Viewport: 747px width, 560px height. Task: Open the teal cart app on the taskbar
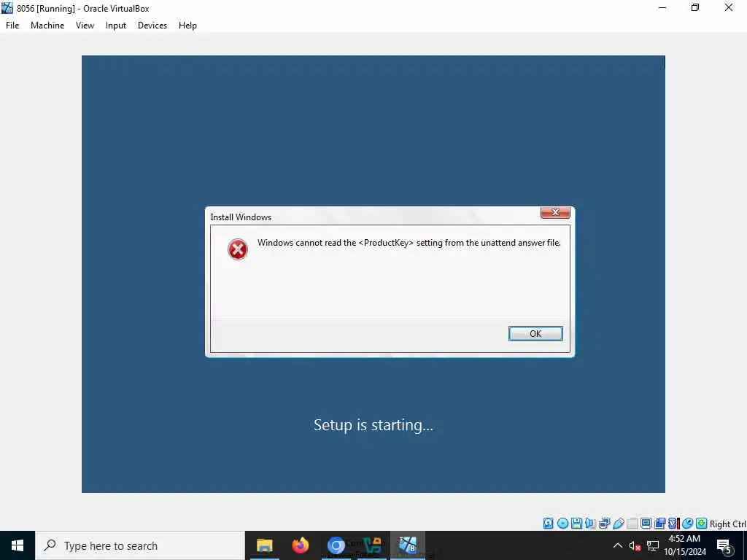pos(372,545)
